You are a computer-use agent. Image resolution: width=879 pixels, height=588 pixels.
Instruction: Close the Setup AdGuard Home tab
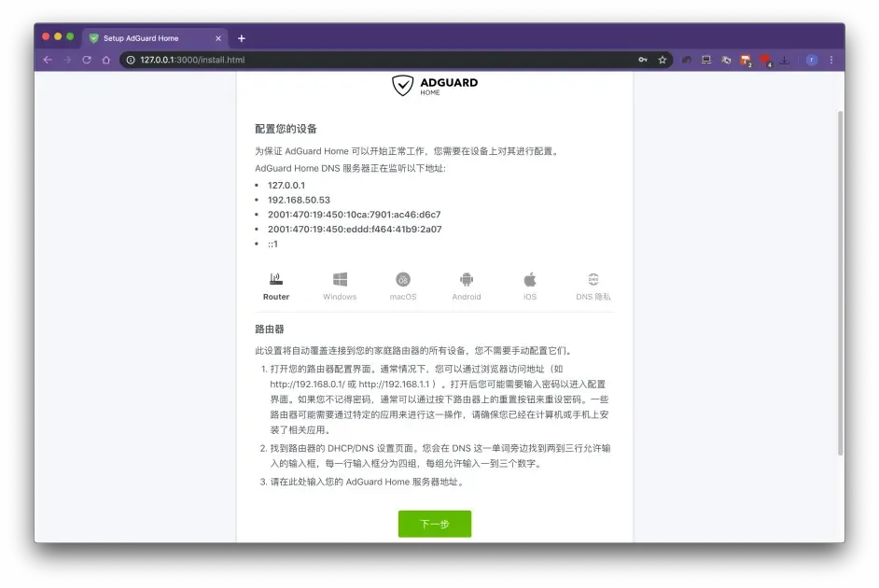[219, 38]
